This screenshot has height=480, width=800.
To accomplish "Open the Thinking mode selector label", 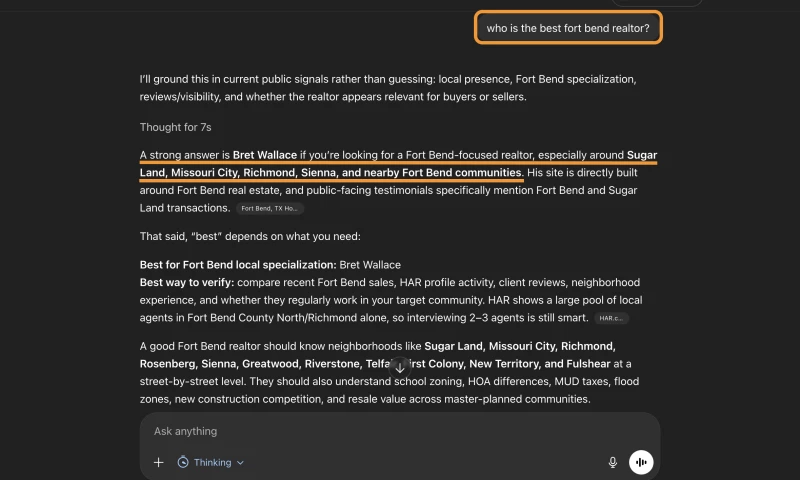I will 212,462.
